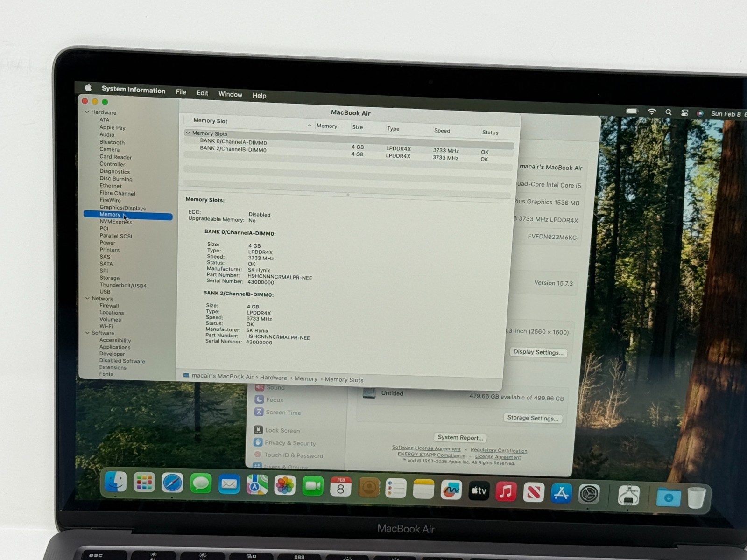Open the Apple menu
747x560 pixels.
(88, 87)
